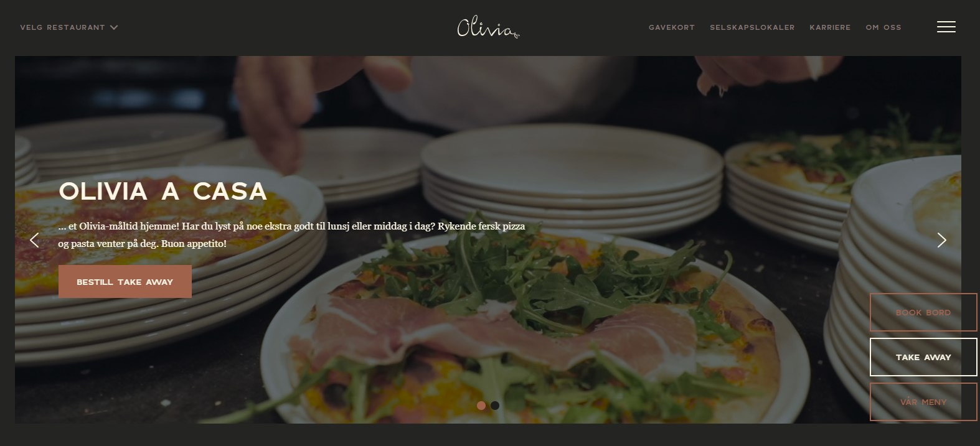Open the Om Oss page
The height and width of the screenshot is (446, 980).
[x=883, y=27]
